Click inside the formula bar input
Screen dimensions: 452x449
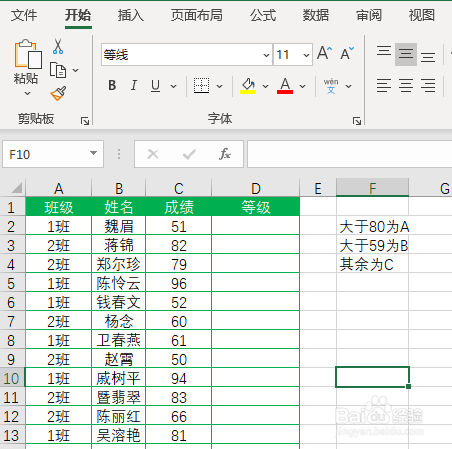pos(349,154)
